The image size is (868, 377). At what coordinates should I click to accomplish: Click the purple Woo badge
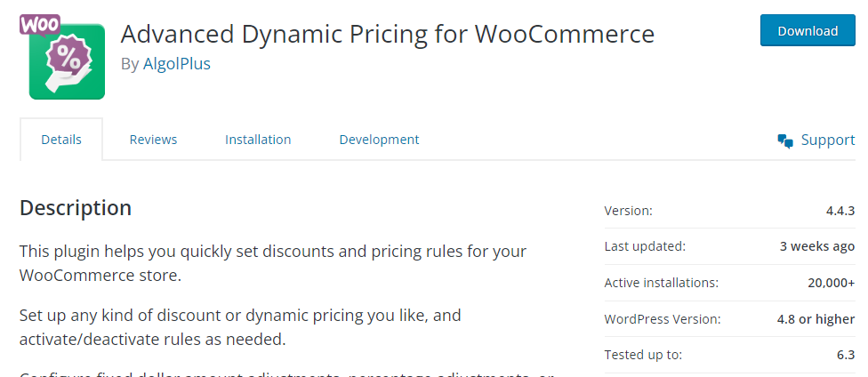39,23
